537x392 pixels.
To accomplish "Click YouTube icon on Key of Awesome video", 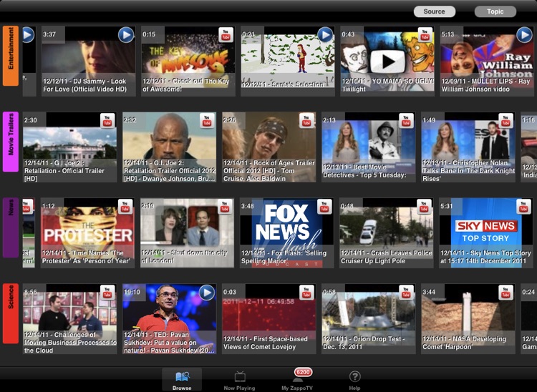I will tap(226, 35).
